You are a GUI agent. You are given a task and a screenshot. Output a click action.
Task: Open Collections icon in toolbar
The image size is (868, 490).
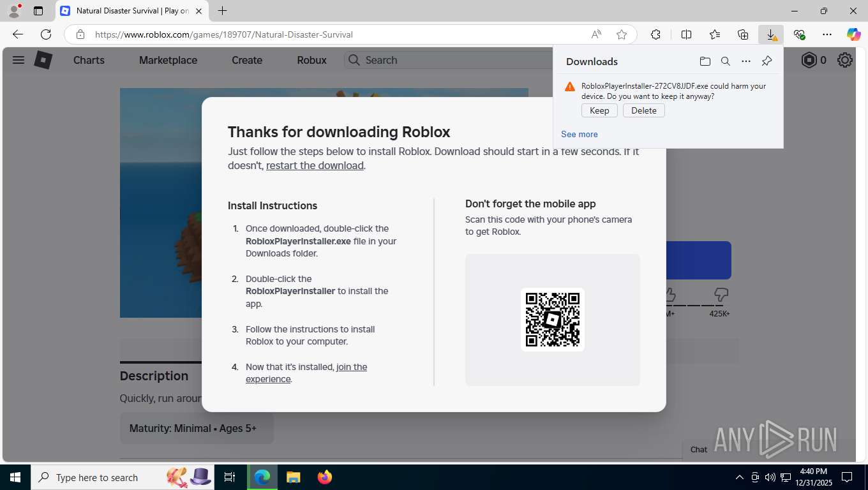(x=743, y=34)
